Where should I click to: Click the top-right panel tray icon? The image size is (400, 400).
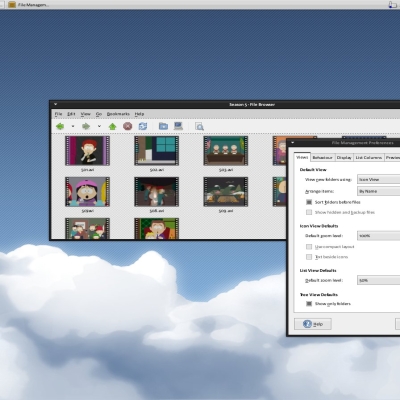[x=393, y=4]
